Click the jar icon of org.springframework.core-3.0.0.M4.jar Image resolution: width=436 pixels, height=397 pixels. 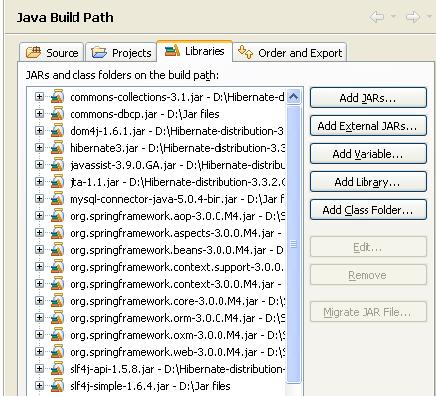click(57, 301)
